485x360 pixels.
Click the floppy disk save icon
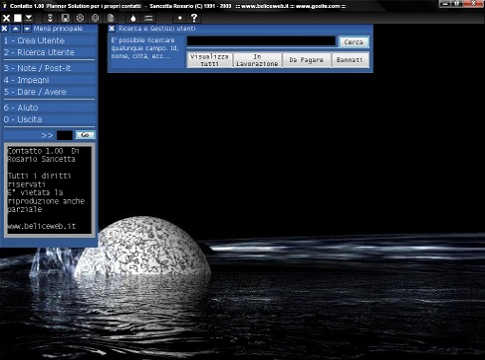pyautogui.click(x=65, y=18)
